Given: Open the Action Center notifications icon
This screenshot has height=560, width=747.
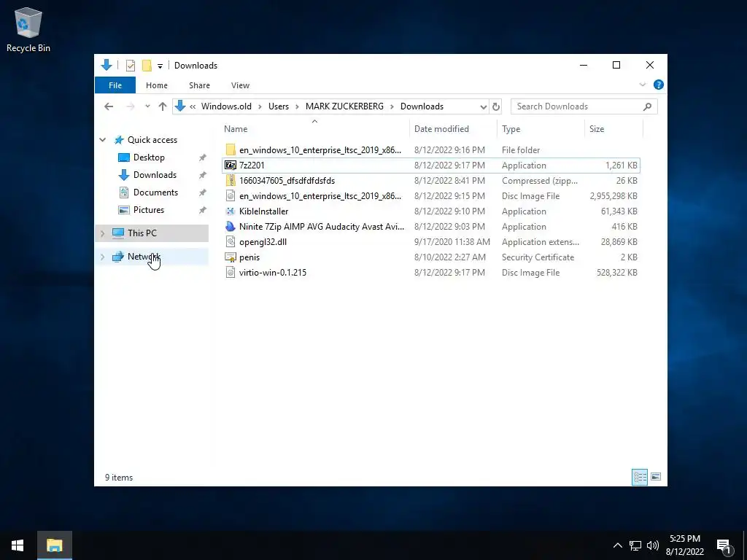Looking at the screenshot, I should pos(724,546).
